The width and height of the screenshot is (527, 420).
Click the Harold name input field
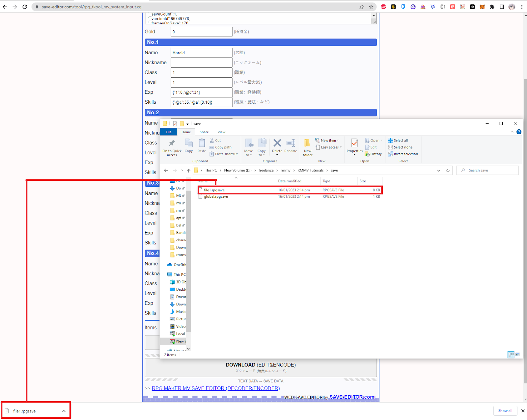[202, 53]
